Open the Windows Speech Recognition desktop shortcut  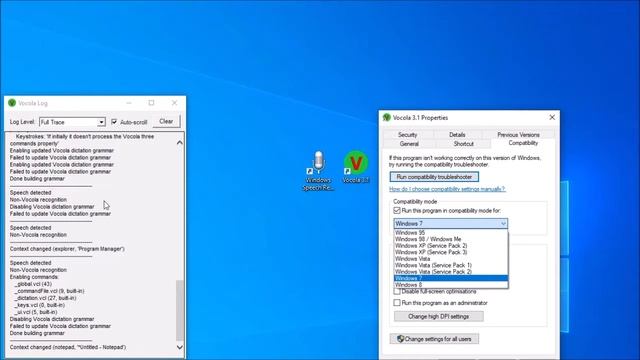coord(318,170)
